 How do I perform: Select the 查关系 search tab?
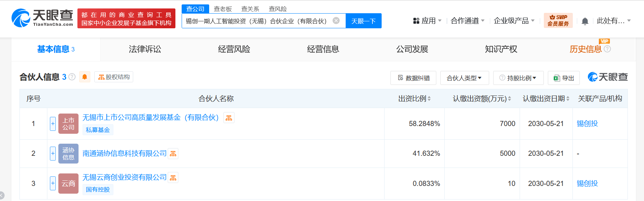(250, 9)
